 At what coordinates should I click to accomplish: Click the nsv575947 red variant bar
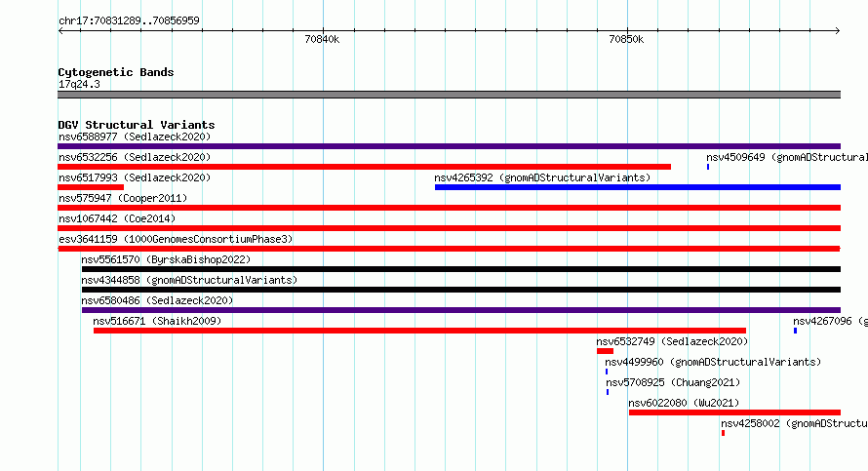point(449,208)
